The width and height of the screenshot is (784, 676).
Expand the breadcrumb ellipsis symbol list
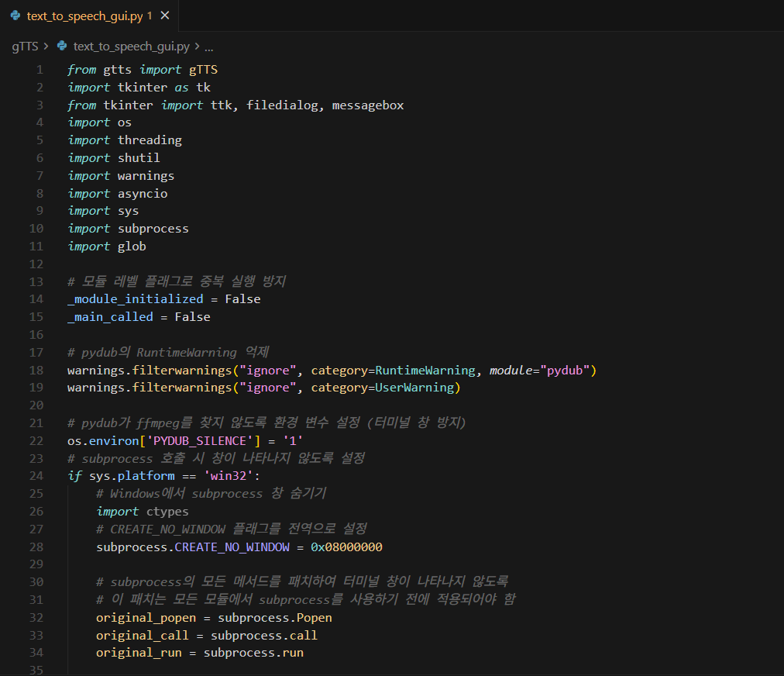pos(208,47)
